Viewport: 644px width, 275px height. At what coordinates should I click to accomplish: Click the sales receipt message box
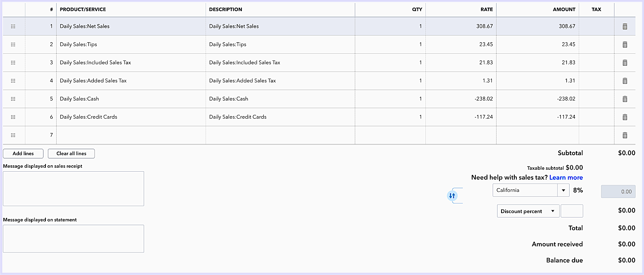pyautogui.click(x=73, y=189)
